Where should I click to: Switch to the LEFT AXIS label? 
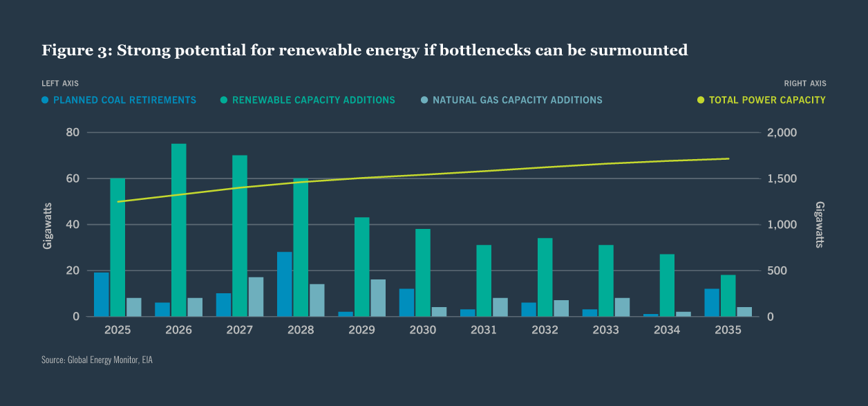(59, 83)
